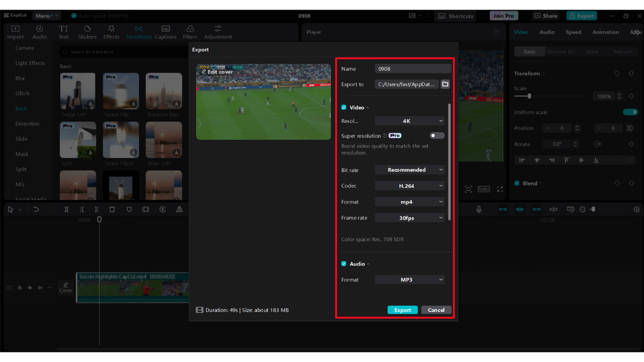Click the fullscreen icon in the player
Screen dimensions: 644x362
click(x=500, y=189)
